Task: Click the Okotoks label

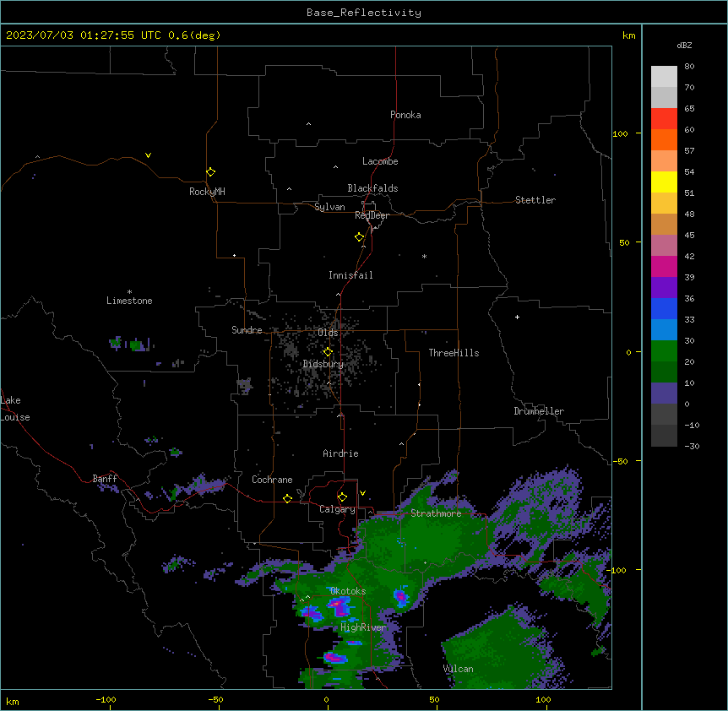Action: point(348,591)
